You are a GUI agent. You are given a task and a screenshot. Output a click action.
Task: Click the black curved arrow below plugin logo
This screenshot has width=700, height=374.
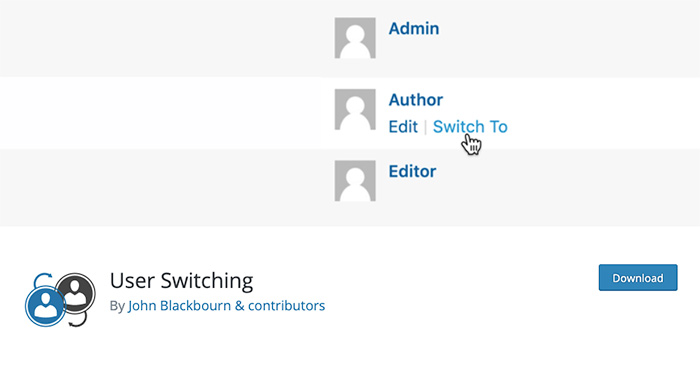(x=78, y=320)
